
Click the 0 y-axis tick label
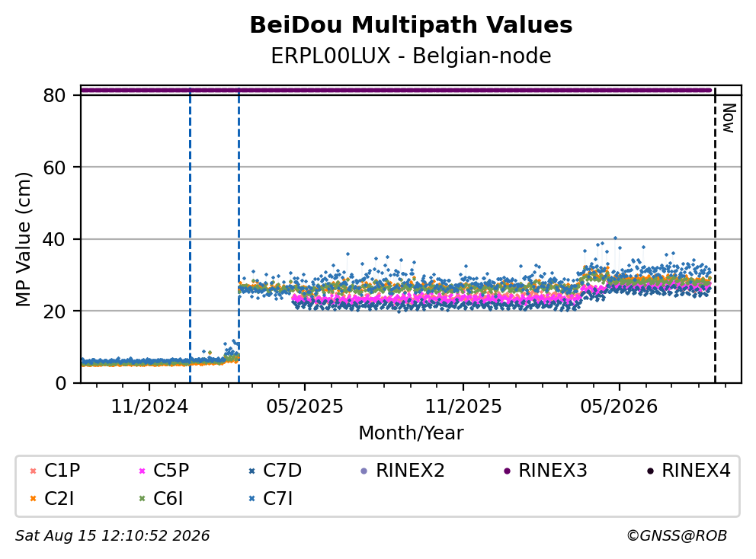(x=60, y=384)
